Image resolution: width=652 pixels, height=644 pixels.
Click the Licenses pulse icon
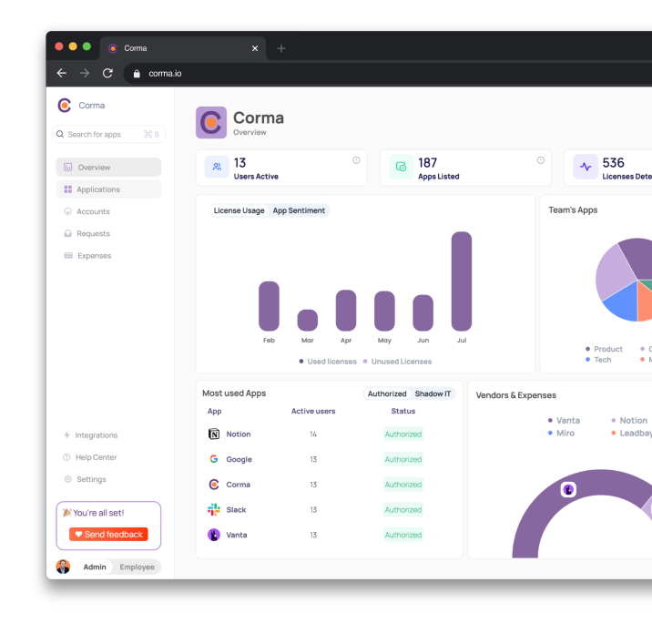pyautogui.click(x=586, y=168)
